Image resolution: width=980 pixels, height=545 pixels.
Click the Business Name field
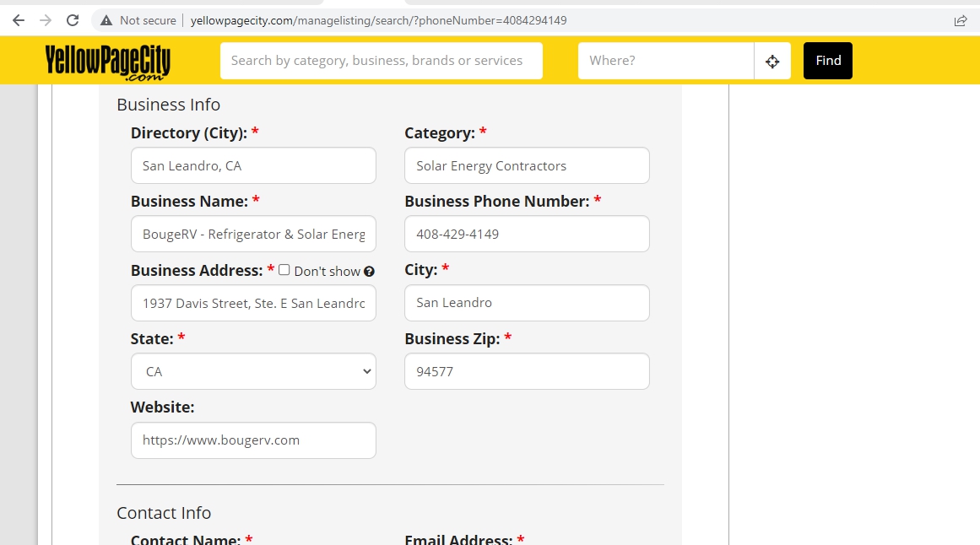[253, 234]
